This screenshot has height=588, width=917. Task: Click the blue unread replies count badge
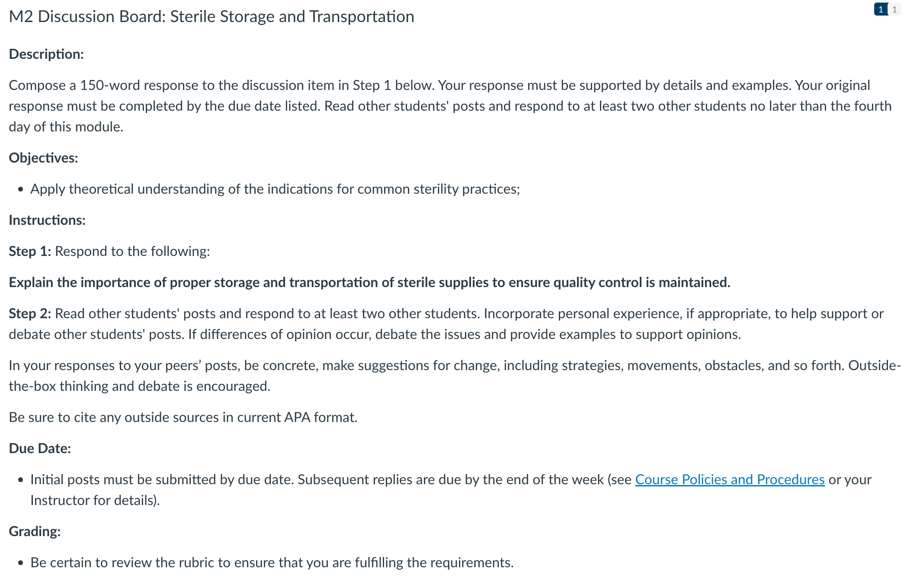pos(881,9)
